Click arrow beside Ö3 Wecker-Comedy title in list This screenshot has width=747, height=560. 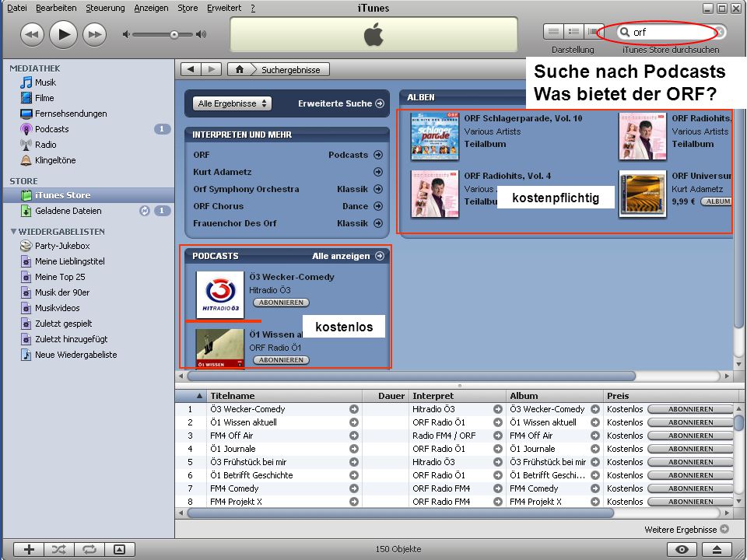click(354, 409)
